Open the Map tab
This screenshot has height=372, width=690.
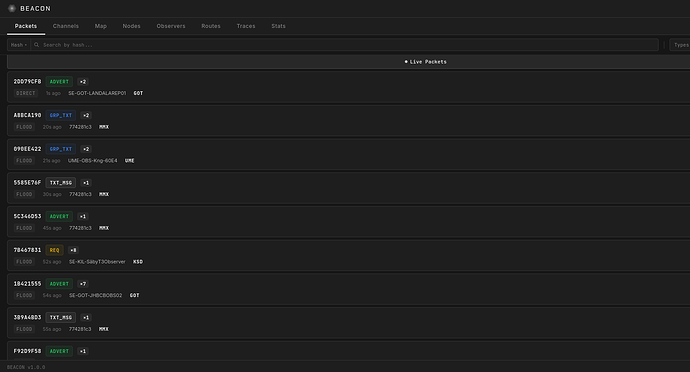[x=101, y=26]
